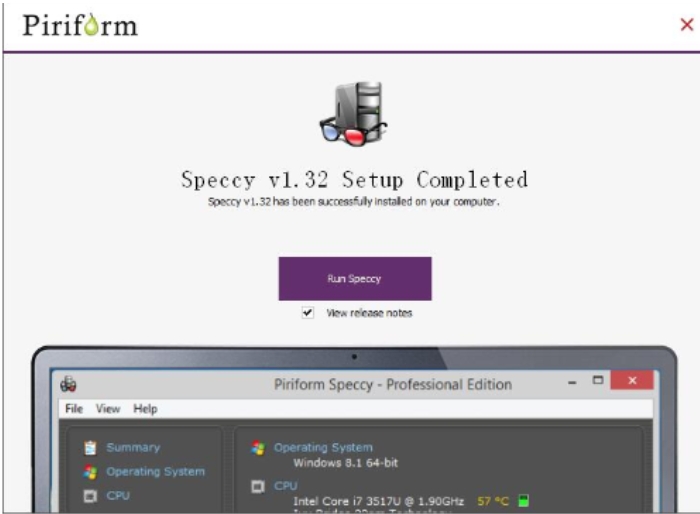
Task: Click the sidebar CPU chip icon
Action: tap(90, 496)
